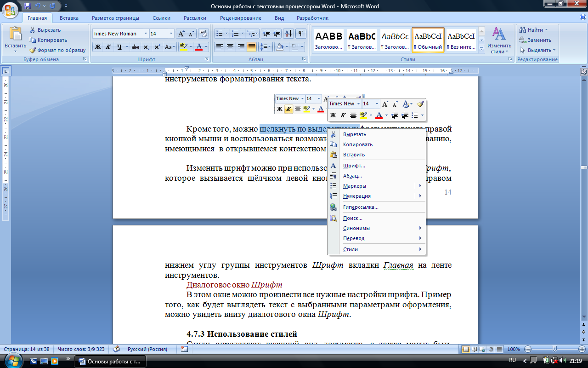
Task: Click the ribbon Sort (А-Я) icon
Action: (x=289, y=34)
